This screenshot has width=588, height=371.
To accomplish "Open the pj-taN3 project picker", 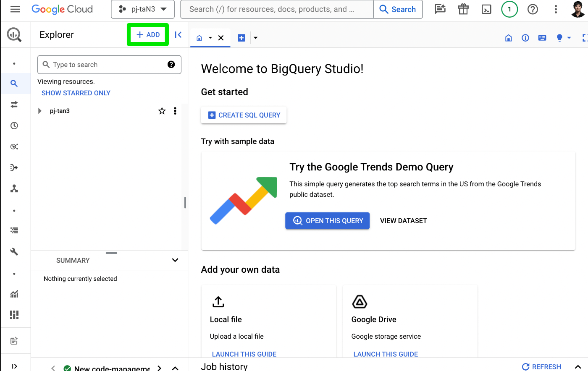I will pyautogui.click(x=143, y=9).
